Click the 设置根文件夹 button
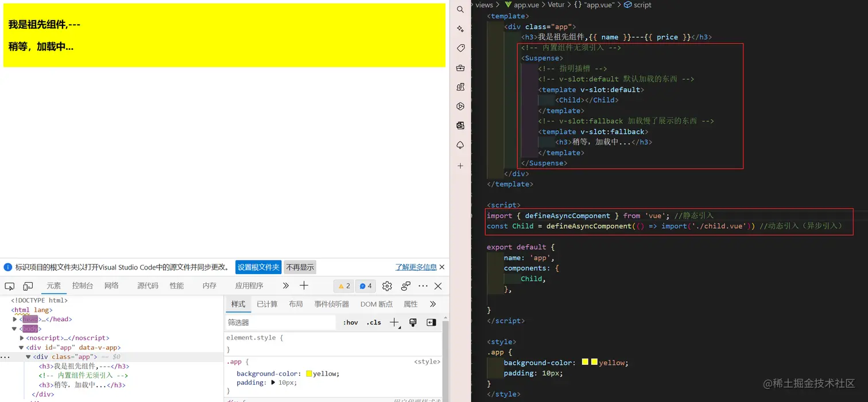The width and height of the screenshot is (868, 402). click(x=258, y=267)
